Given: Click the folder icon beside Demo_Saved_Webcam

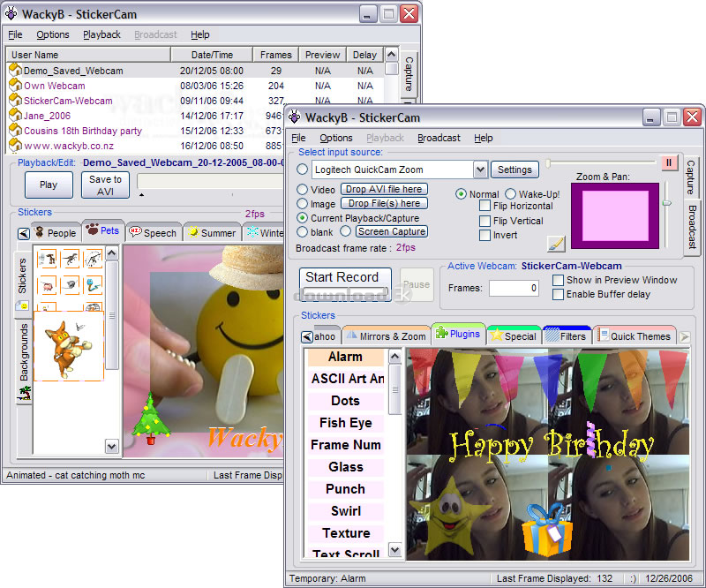Looking at the screenshot, I should (x=16, y=70).
